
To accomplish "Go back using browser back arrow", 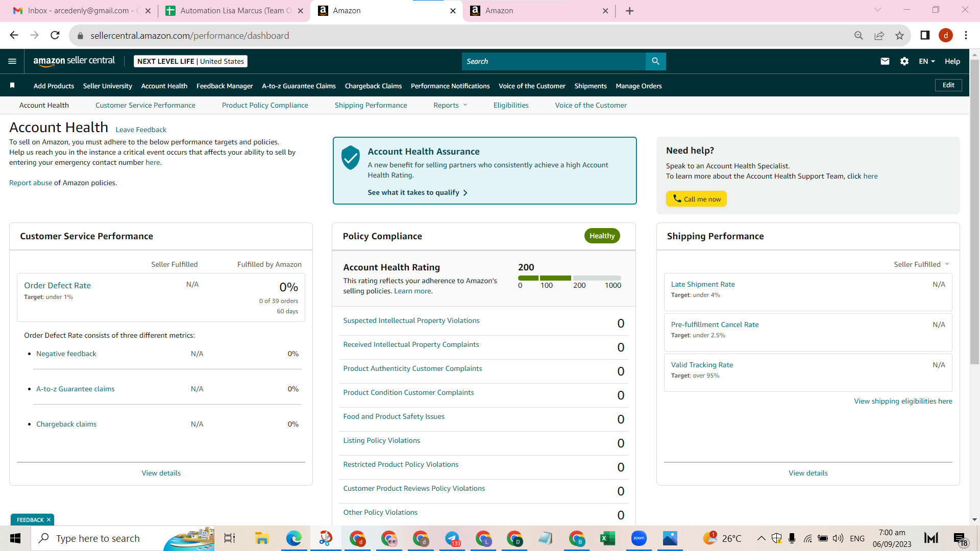I will coord(14,35).
